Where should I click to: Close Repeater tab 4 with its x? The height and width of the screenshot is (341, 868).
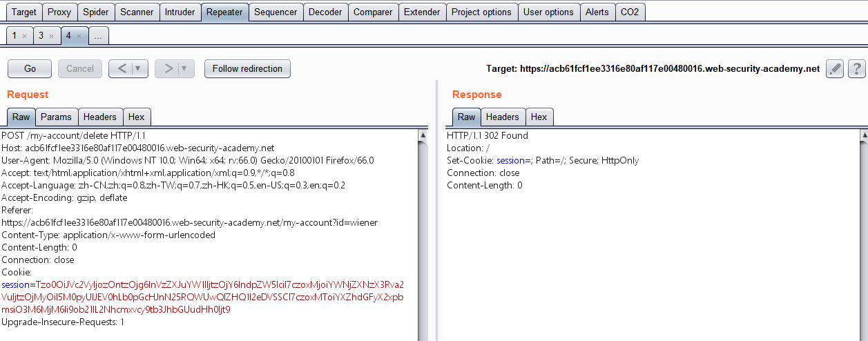coord(79,36)
